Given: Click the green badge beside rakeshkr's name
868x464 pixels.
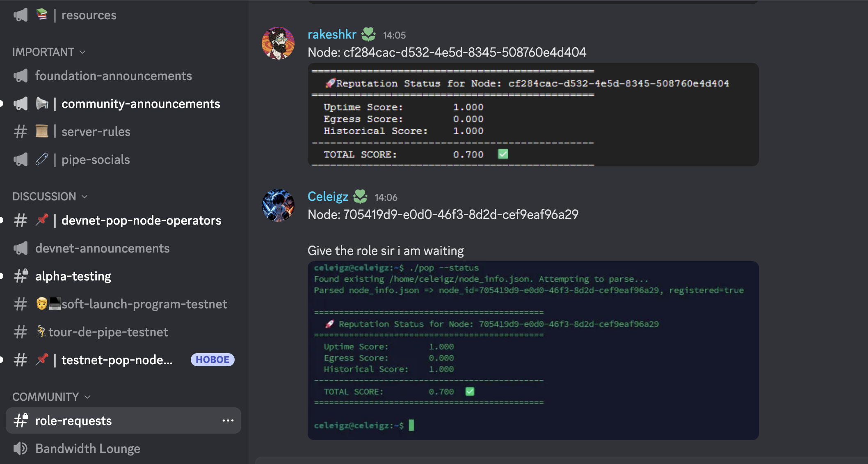Looking at the screenshot, I should coord(368,34).
